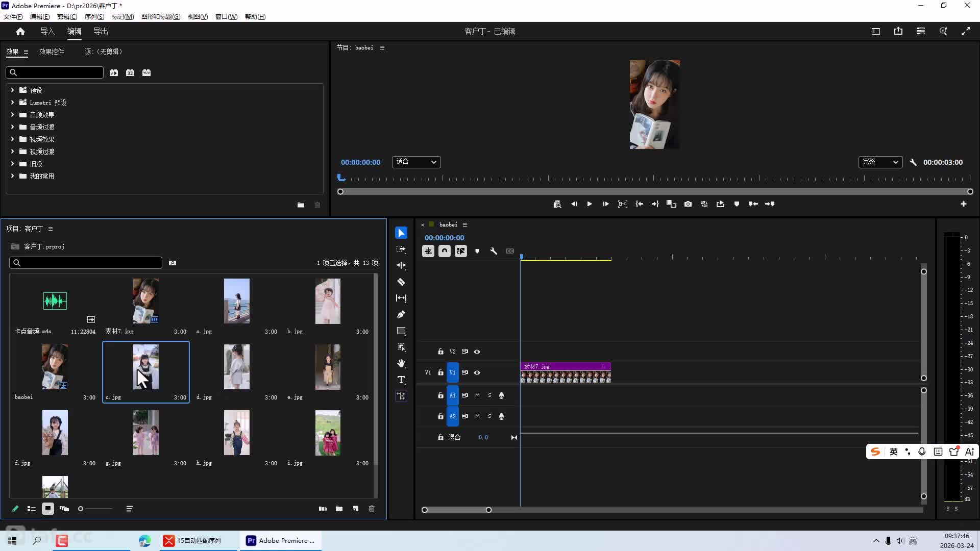
Task: Open the Program monitor button editor plus
Action: coord(964,204)
